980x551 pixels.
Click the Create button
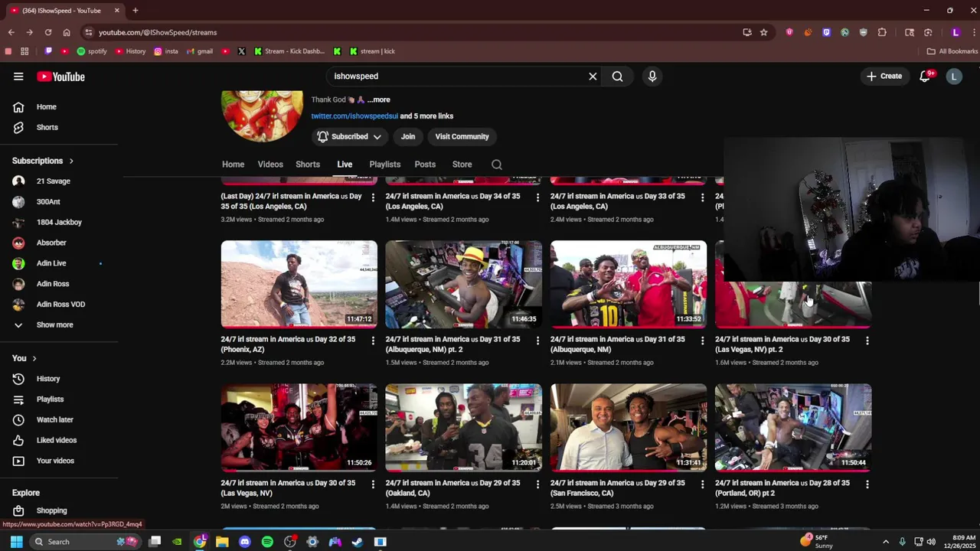884,77
